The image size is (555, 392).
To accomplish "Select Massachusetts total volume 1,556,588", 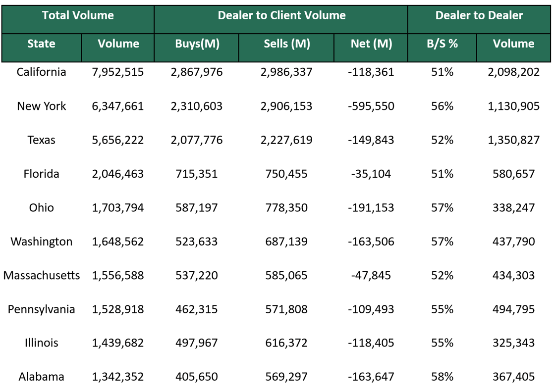I will (118, 275).
